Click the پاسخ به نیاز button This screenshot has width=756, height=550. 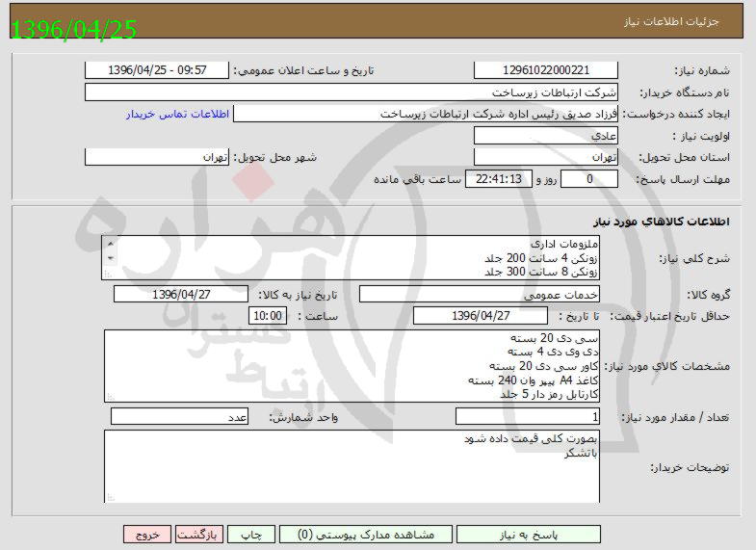[x=528, y=535]
